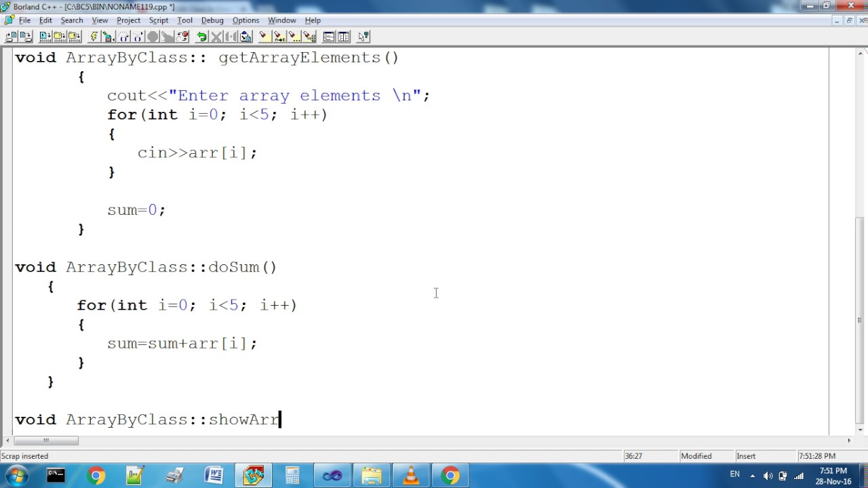Click the Windows Start orb
The height and width of the screenshot is (488, 868).
(x=17, y=476)
